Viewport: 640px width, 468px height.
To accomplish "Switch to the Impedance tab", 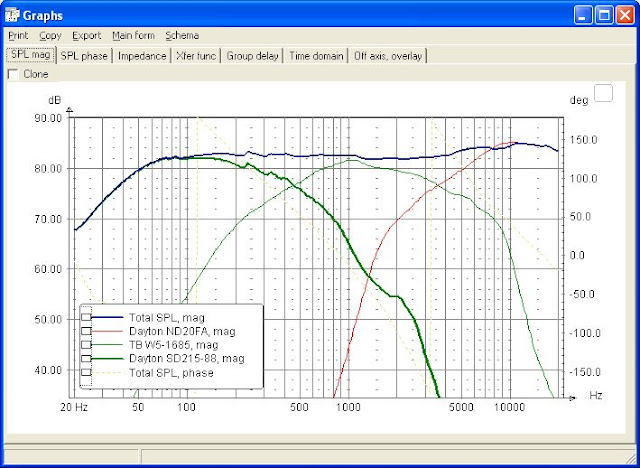I will point(142,56).
